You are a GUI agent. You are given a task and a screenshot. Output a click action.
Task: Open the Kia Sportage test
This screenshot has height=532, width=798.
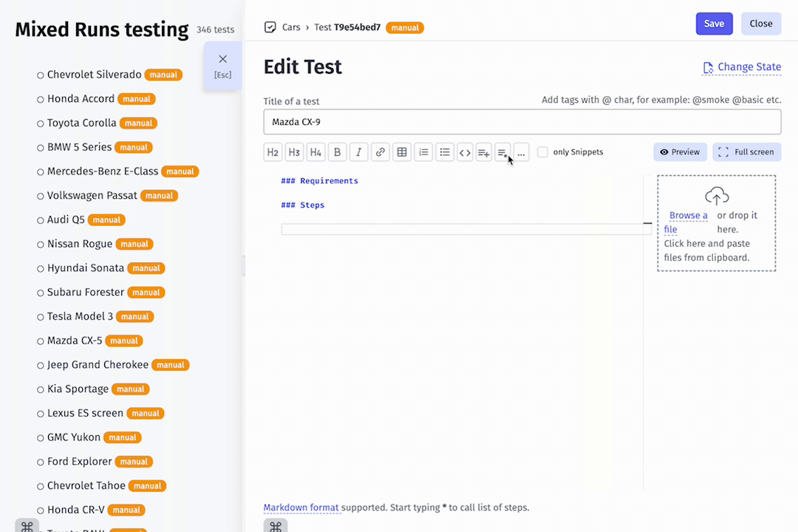[78, 389]
